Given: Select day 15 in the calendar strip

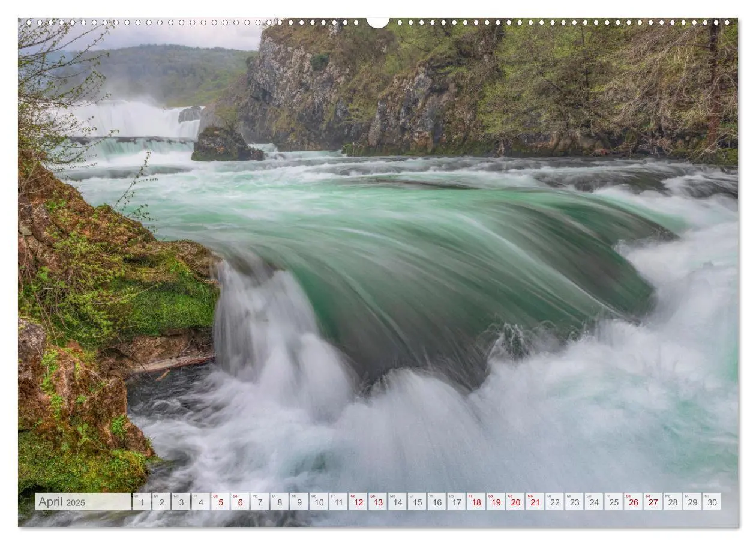Looking at the screenshot, I should (417, 502).
